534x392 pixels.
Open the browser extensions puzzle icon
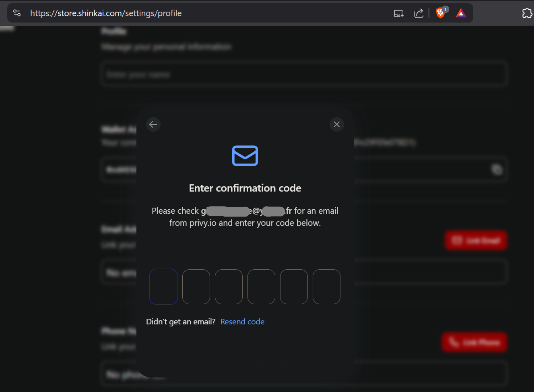(527, 13)
